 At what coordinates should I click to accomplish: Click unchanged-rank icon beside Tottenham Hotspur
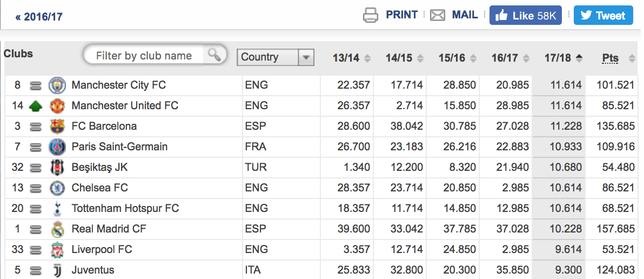pos(36,209)
